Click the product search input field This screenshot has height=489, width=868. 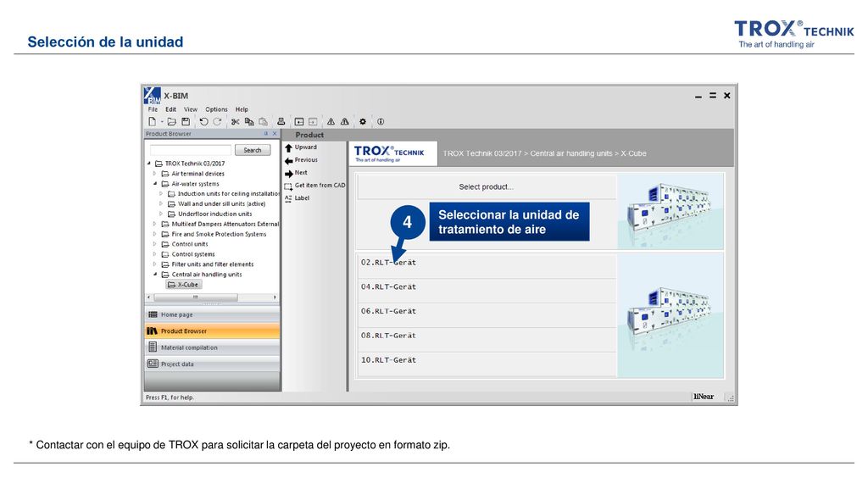click(191, 150)
